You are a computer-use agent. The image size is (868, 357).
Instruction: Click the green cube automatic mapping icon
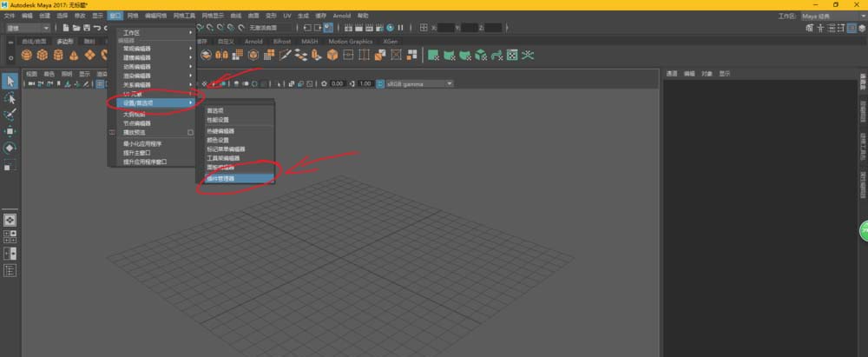tap(481, 55)
